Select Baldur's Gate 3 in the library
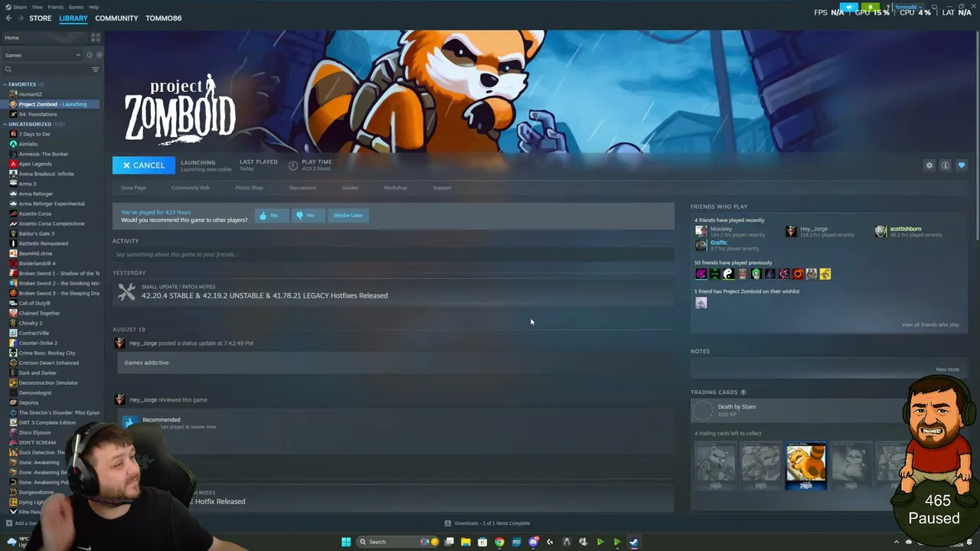 pos(37,233)
